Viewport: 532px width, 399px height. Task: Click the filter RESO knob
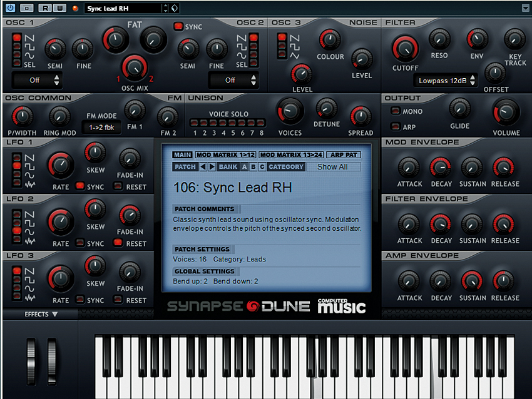point(439,39)
